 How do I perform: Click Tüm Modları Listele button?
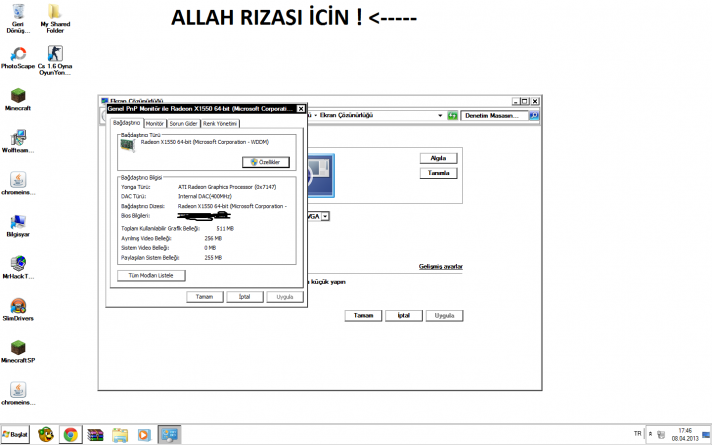pyautogui.click(x=151, y=276)
